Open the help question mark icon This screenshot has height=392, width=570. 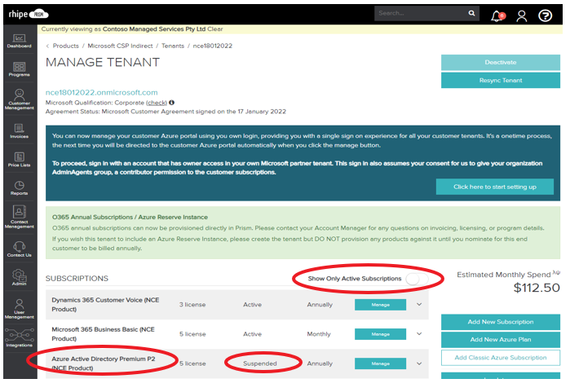point(545,15)
